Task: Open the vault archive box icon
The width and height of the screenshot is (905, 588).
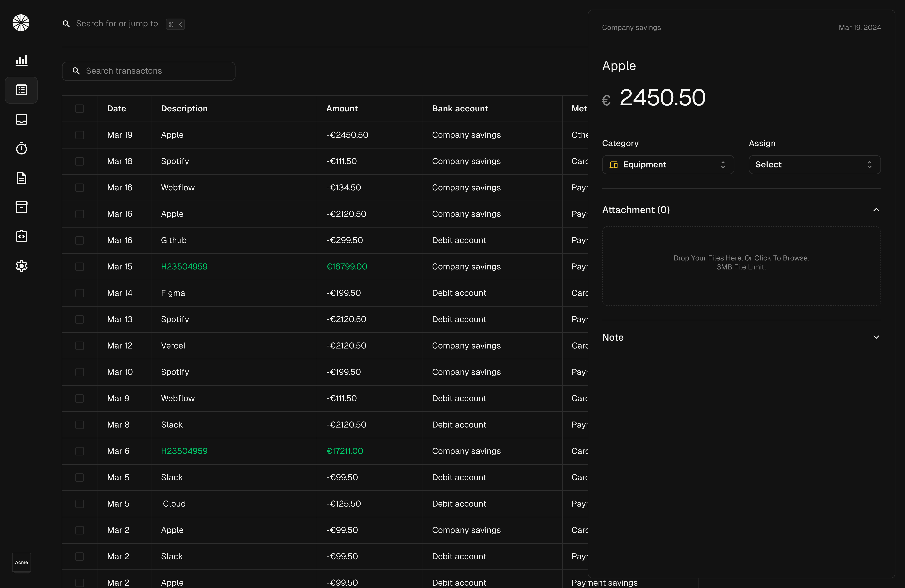Action: (21, 207)
